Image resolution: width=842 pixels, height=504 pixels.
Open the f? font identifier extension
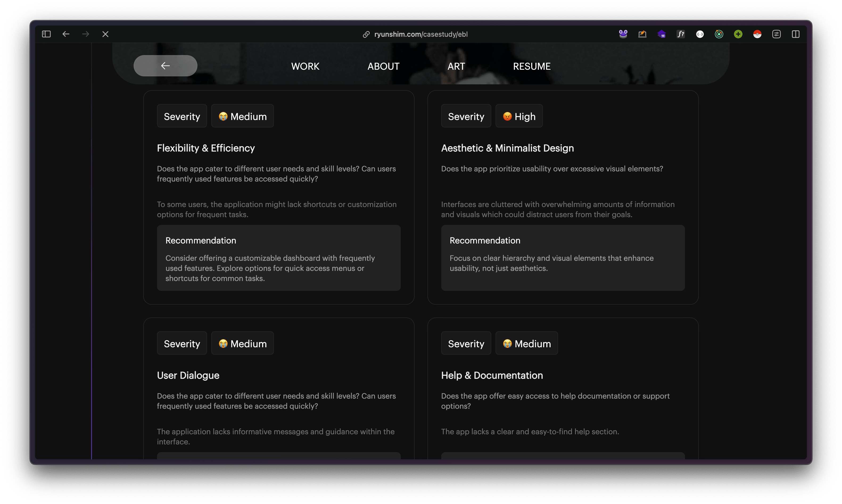[680, 34]
